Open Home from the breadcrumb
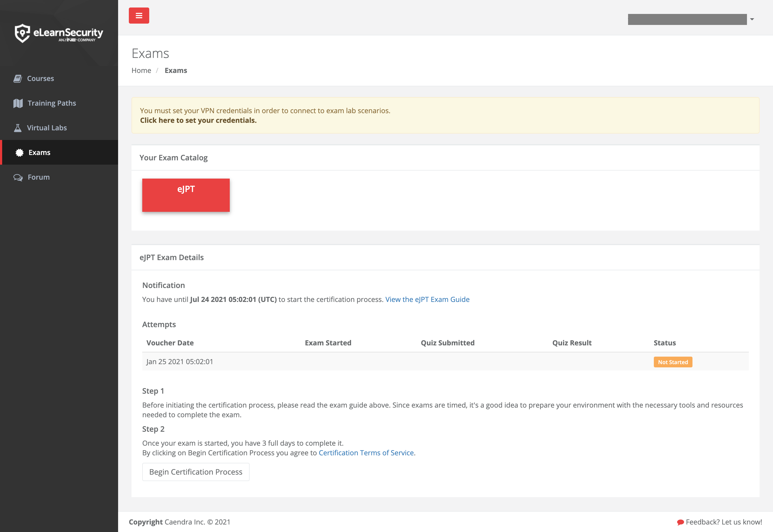Viewport: 773px width, 532px height. tap(141, 70)
